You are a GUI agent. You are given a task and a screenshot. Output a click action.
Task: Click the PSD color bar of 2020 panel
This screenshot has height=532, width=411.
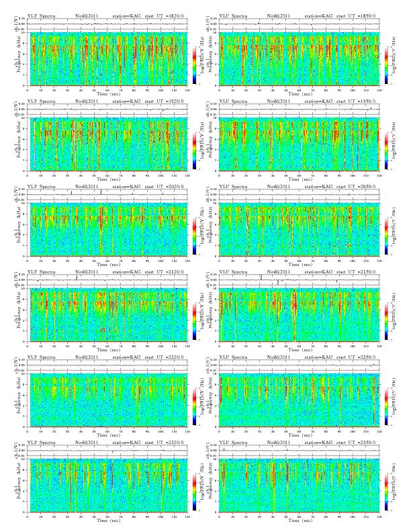click(194, 236)
